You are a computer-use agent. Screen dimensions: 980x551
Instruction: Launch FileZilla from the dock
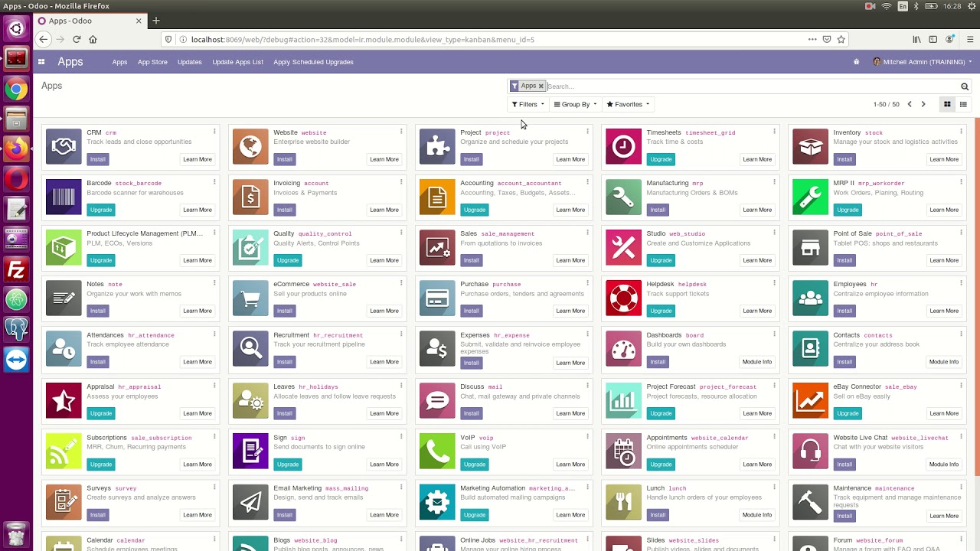tap(16, 269)
